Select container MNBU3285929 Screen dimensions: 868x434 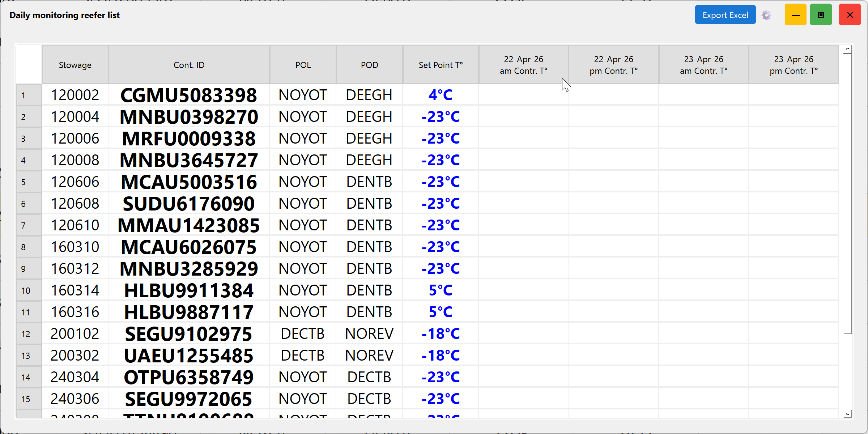189,269
